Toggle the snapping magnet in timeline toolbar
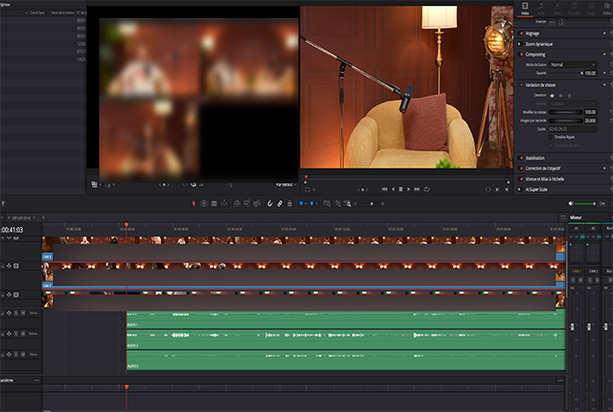Viewport: 613px width, 412px height. coord(269,203)
